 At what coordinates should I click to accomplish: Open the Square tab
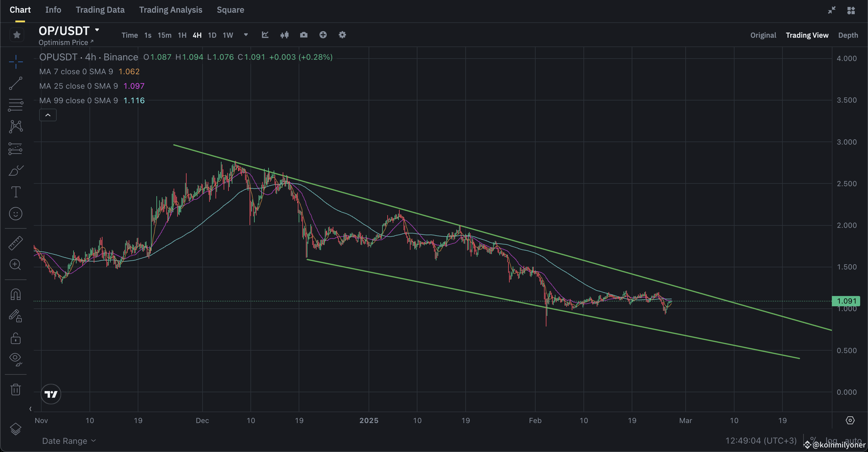tap(230, 10)
